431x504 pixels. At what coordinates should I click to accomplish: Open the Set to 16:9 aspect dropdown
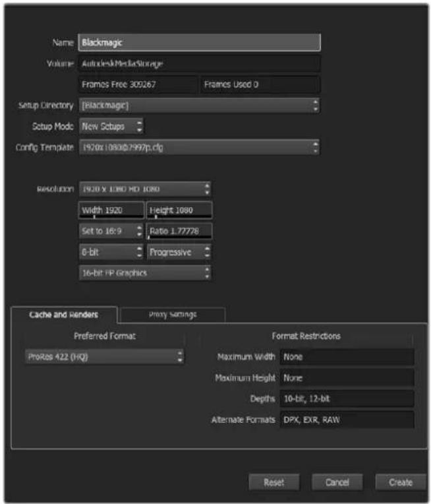[x=111, y=231]
